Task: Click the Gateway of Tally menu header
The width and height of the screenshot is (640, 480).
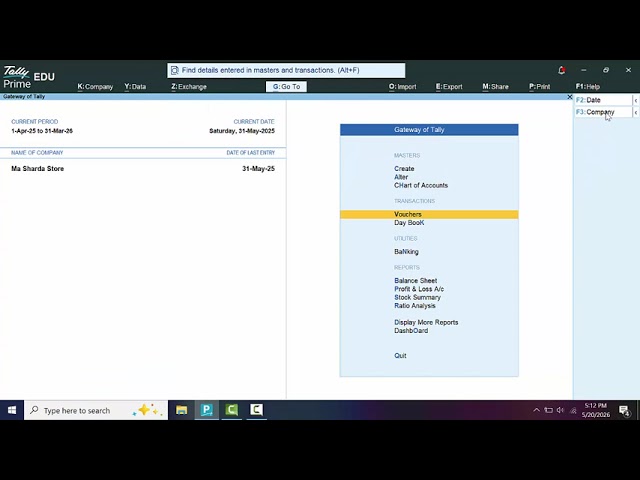Action: click(x=429, y=130)
